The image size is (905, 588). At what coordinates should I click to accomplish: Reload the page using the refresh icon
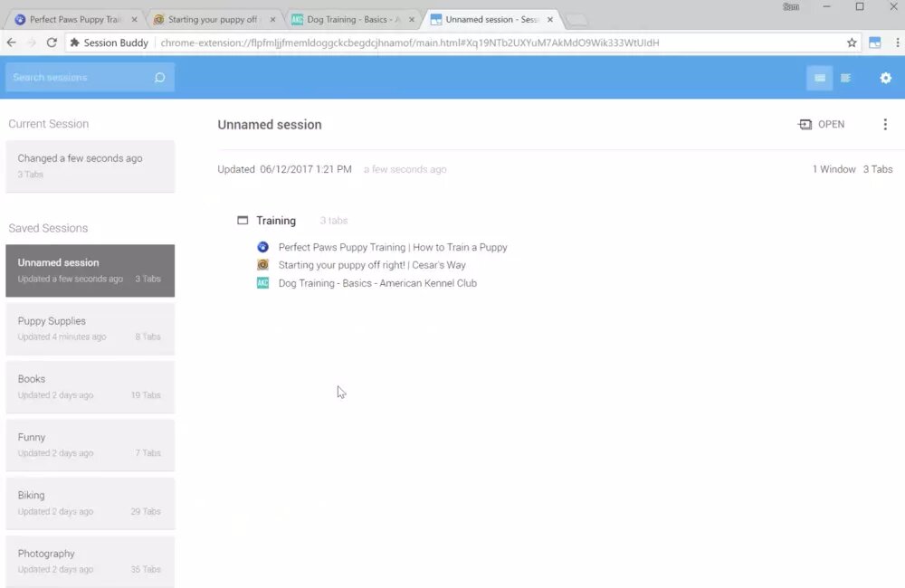[52, 43]
